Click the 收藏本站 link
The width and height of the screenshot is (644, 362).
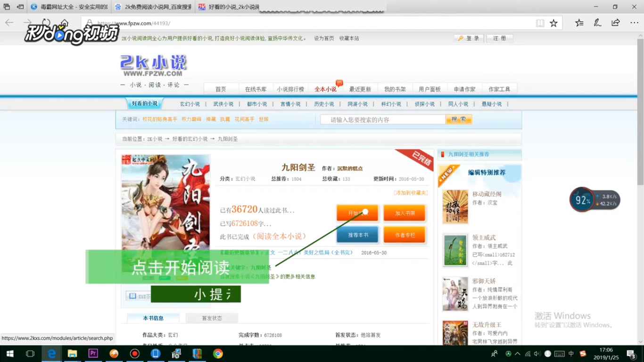coord(349,38)
